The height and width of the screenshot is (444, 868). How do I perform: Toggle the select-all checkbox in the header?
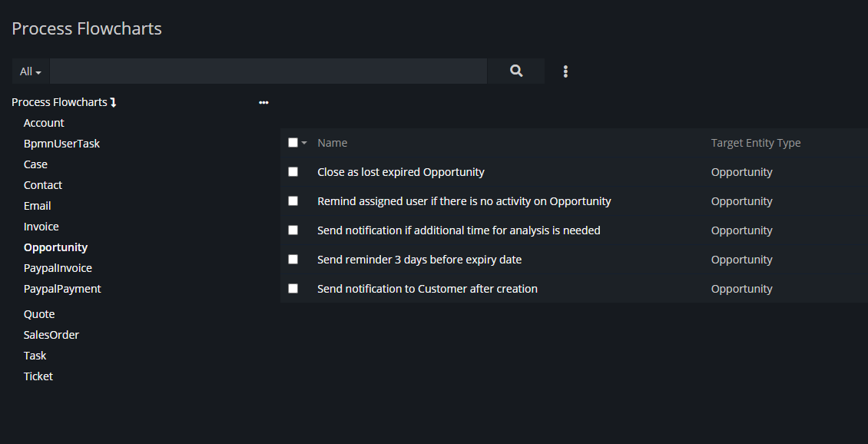293,143
